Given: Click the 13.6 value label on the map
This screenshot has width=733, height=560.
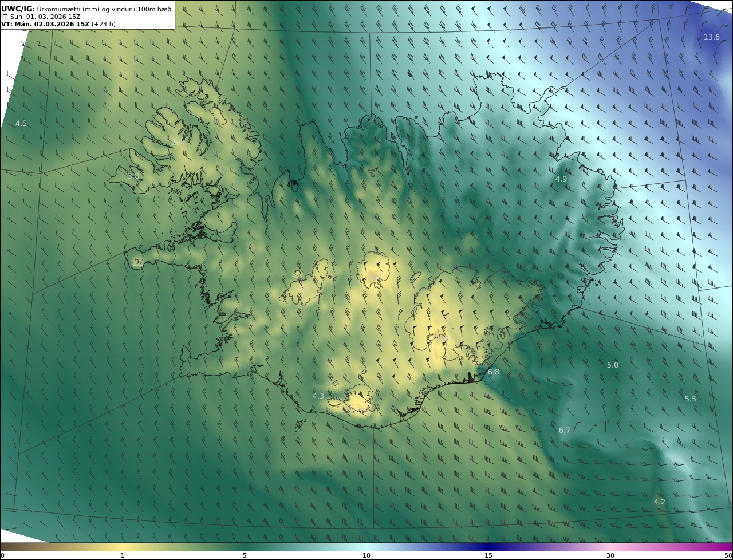Looking at the screenshot, I should click(711, 37).
